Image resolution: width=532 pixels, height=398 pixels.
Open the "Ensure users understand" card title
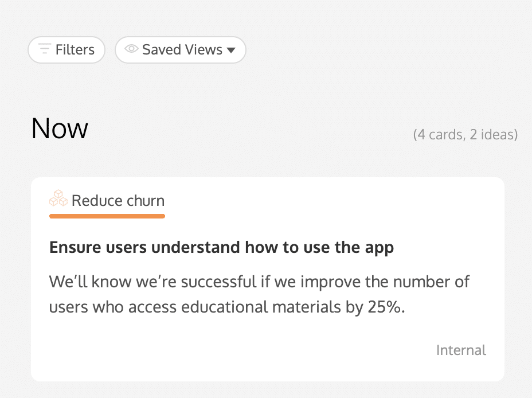coord(221,248)
